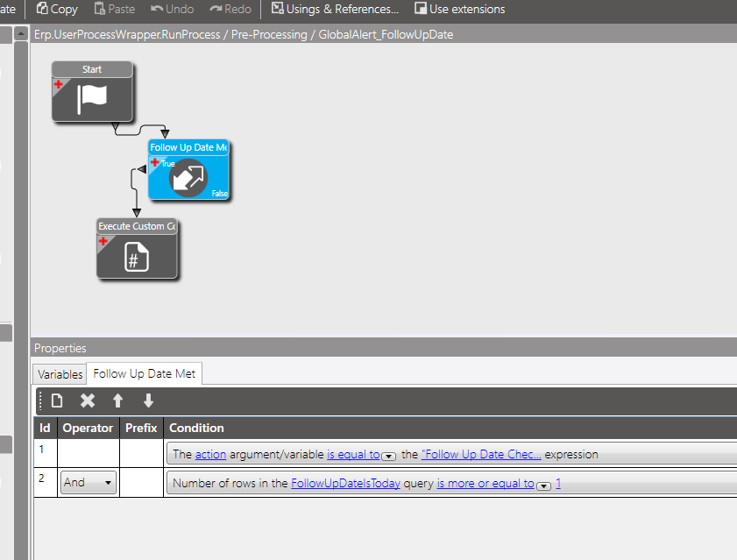Open the And operator dropdown
The height and width of the screenshot is (560, 737).
pos(89,482)
